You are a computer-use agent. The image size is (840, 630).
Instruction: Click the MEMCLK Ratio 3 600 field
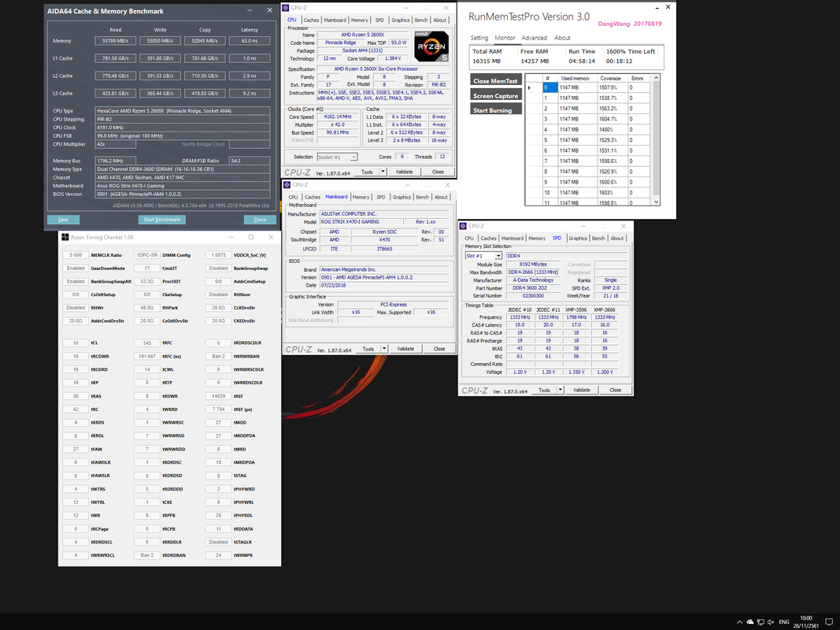coord(76,255)
